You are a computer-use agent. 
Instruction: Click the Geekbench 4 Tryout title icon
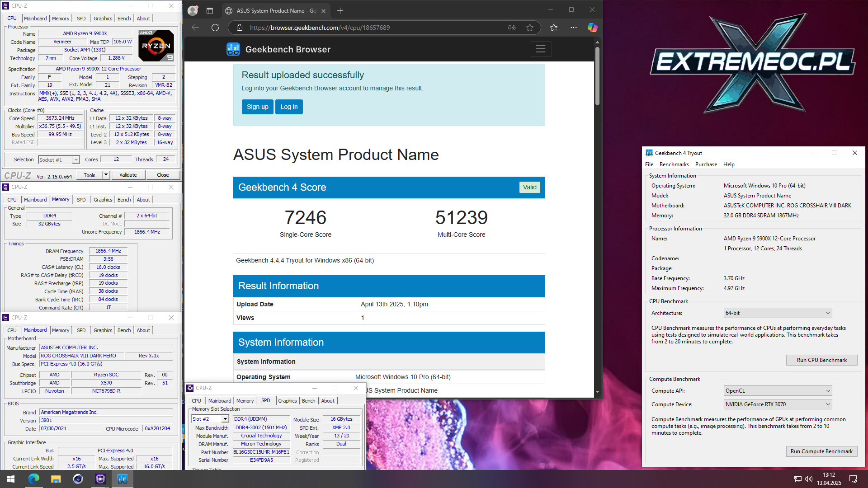pos(649,153)
